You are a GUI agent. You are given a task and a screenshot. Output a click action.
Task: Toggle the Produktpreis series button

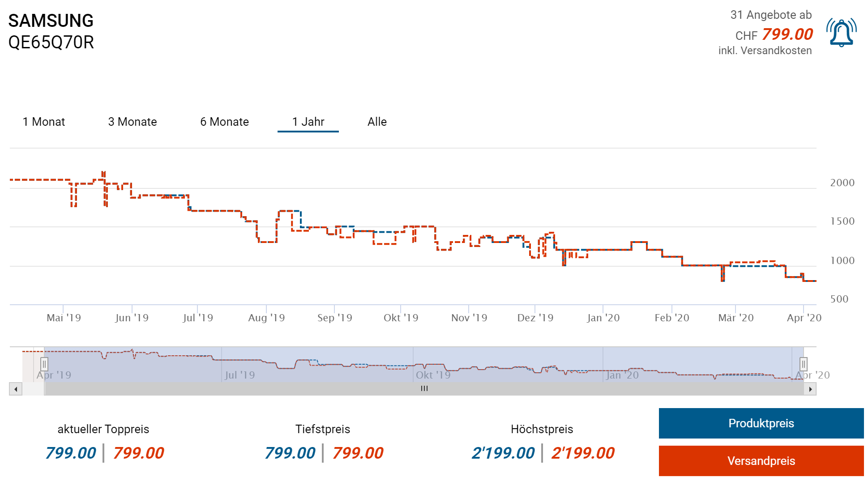click(761, 423)
